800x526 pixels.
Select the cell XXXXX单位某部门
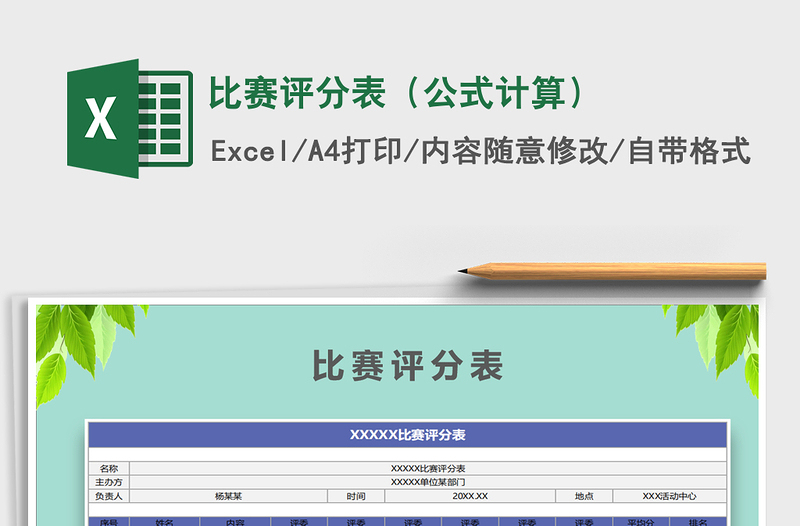pyautogui.click(x=428, y=482)
